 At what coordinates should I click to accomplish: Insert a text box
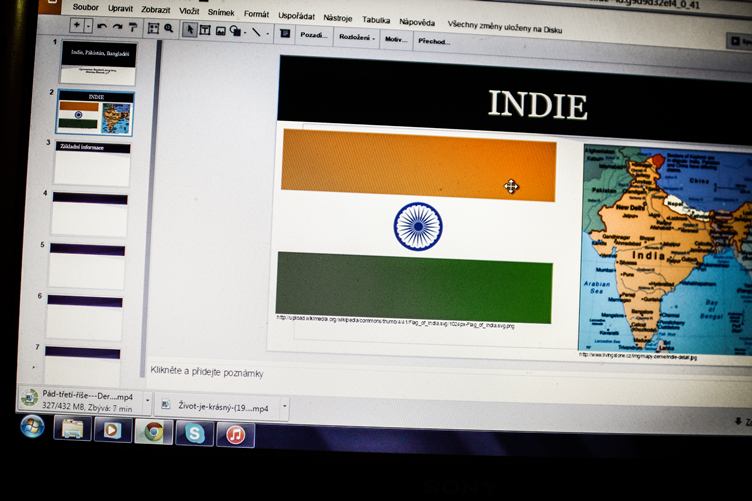[205, 30]
